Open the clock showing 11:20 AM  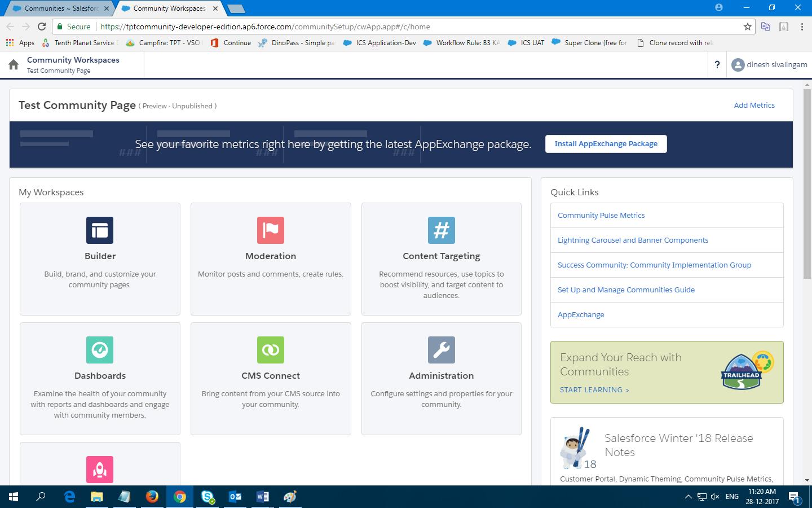point(762,497)
